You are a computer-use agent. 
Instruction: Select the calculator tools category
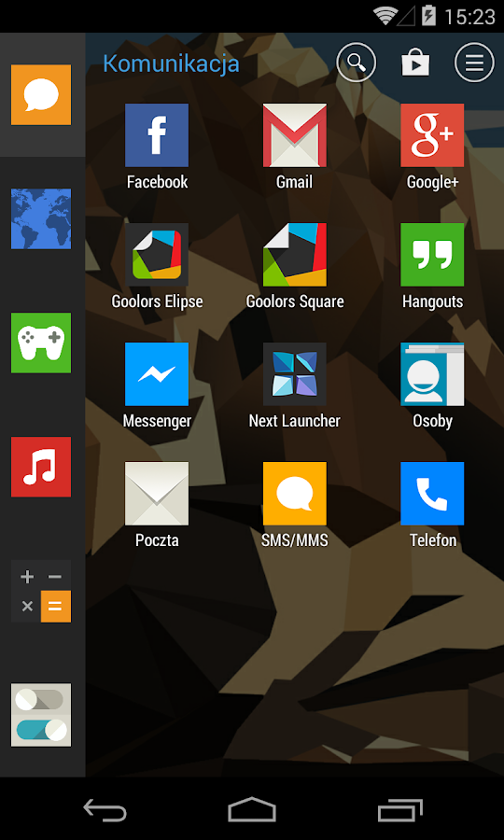41,591
